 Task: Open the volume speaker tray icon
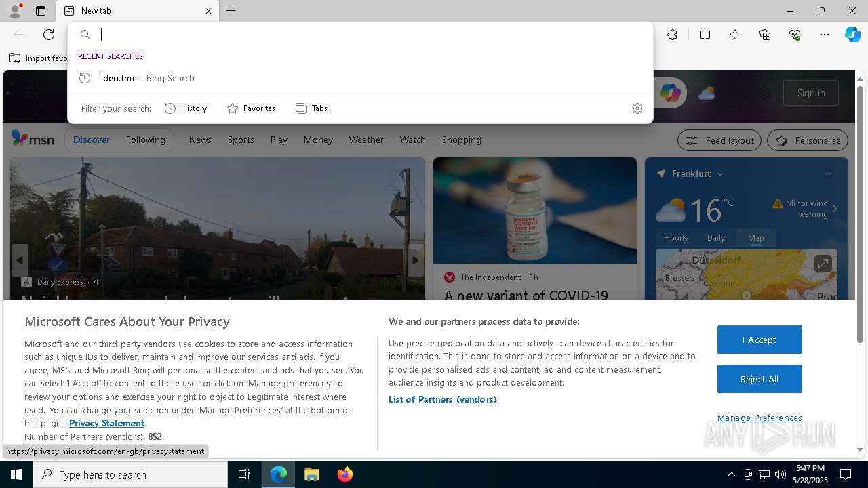[x=780, y=474]
